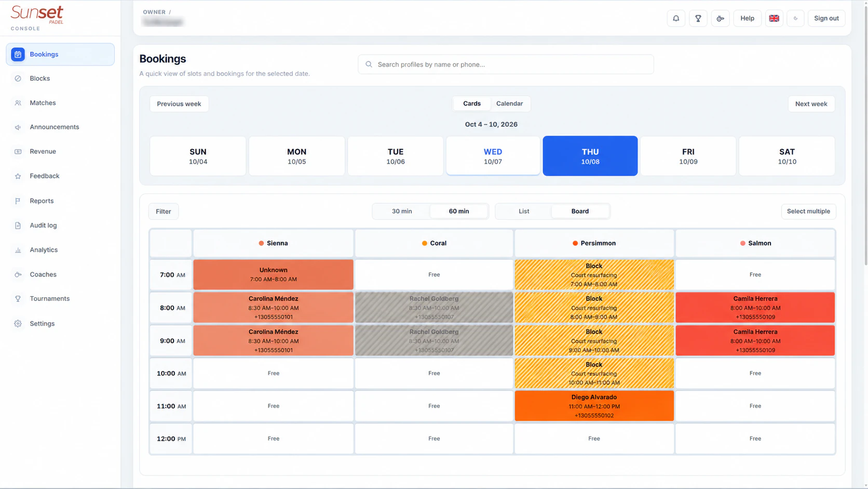
Task: Open the Help button
Action: pos(747,18)
